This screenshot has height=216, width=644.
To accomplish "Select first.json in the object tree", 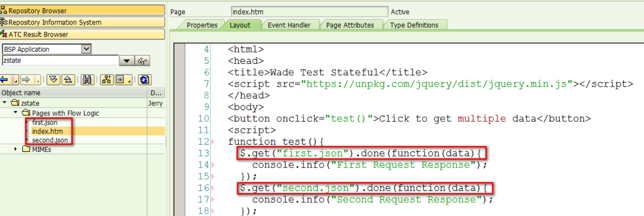I will pos(44,122).
